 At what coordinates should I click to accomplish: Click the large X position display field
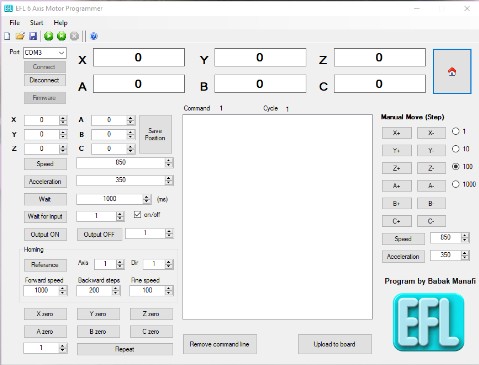[x=139, y=57]
